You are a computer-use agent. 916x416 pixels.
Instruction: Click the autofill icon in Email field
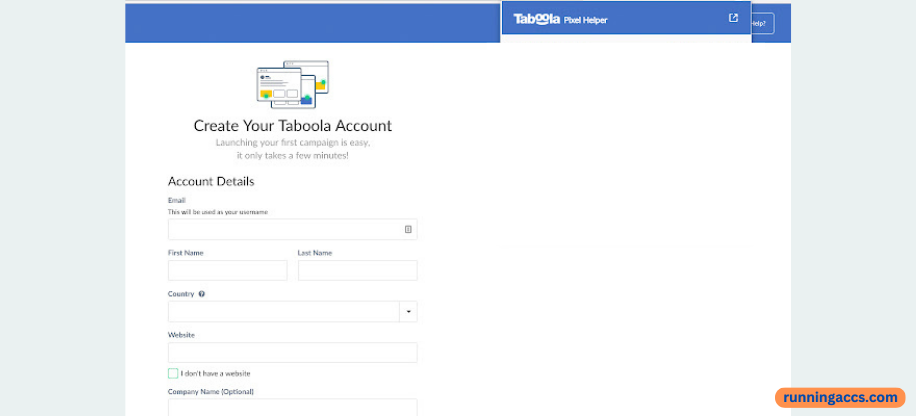(x=408, y=230)
